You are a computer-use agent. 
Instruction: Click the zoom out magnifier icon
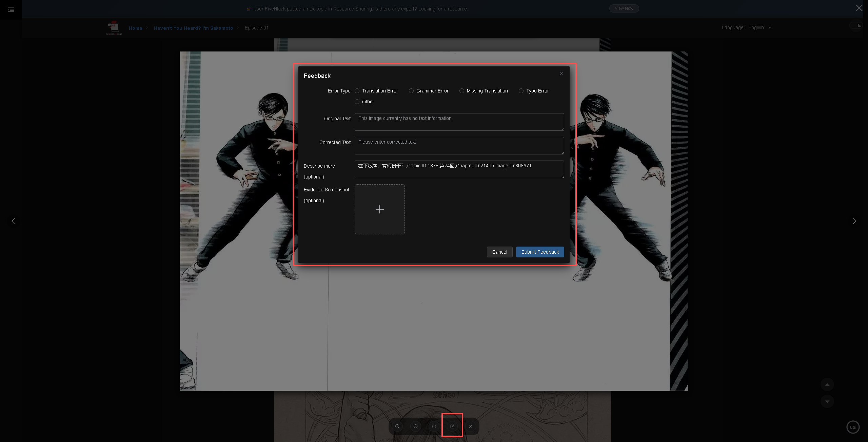(416, 426)
